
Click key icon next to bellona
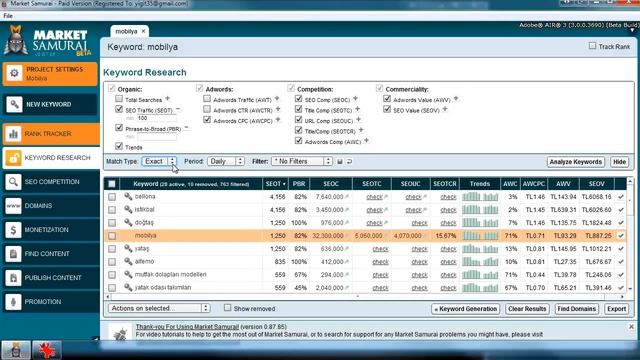pos(128,196)
